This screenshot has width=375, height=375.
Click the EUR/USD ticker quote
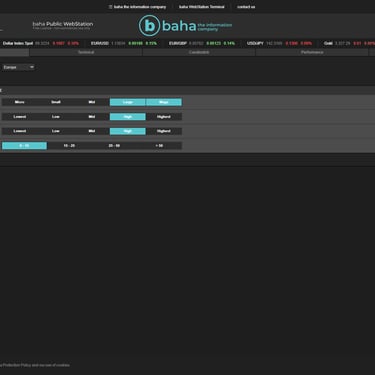[124, 43]
